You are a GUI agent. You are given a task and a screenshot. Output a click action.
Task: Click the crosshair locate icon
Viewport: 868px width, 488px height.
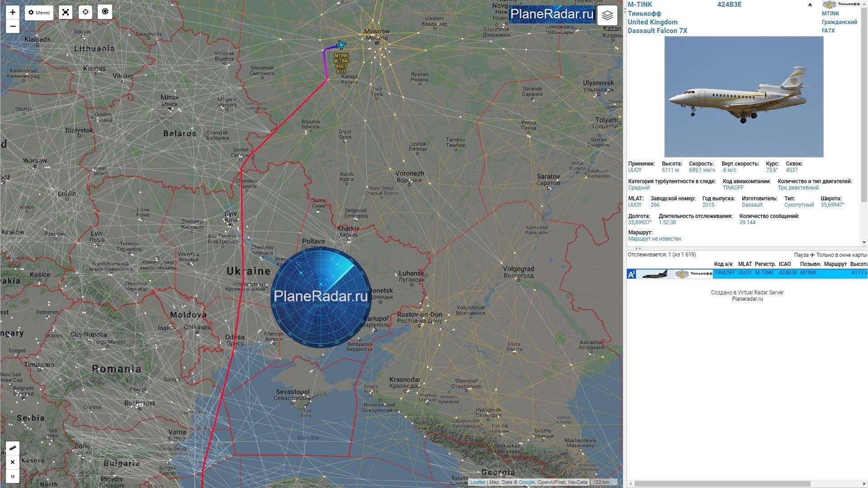[x=85, y=12]
